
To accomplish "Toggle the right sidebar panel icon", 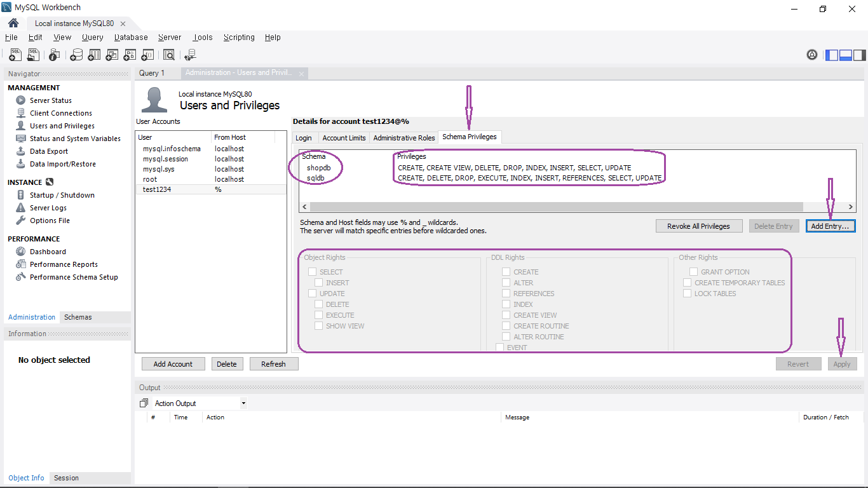I will click(x=860, y=55).
